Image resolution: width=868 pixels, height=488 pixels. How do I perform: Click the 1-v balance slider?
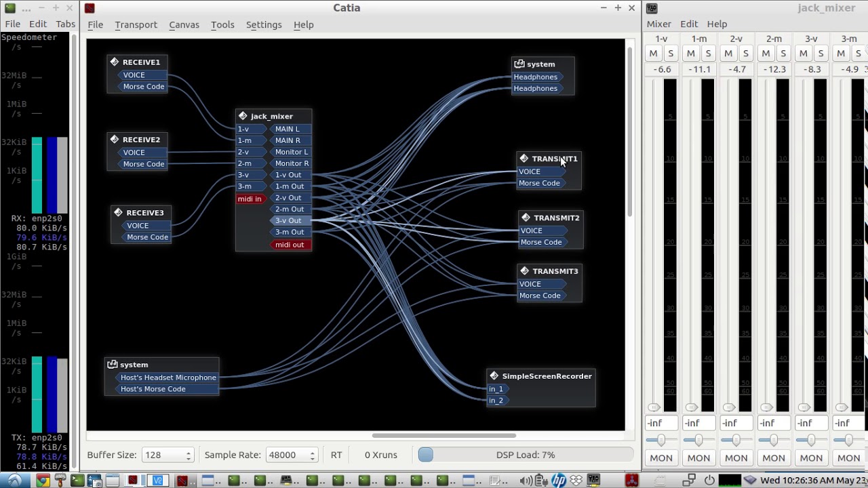tap(661, 441)
